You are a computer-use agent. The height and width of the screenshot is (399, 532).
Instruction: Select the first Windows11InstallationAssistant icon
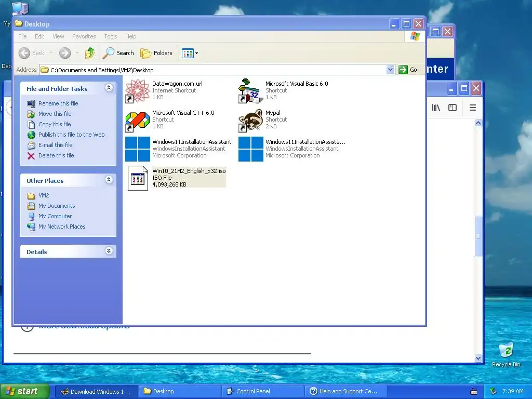(x=137, y=149)
